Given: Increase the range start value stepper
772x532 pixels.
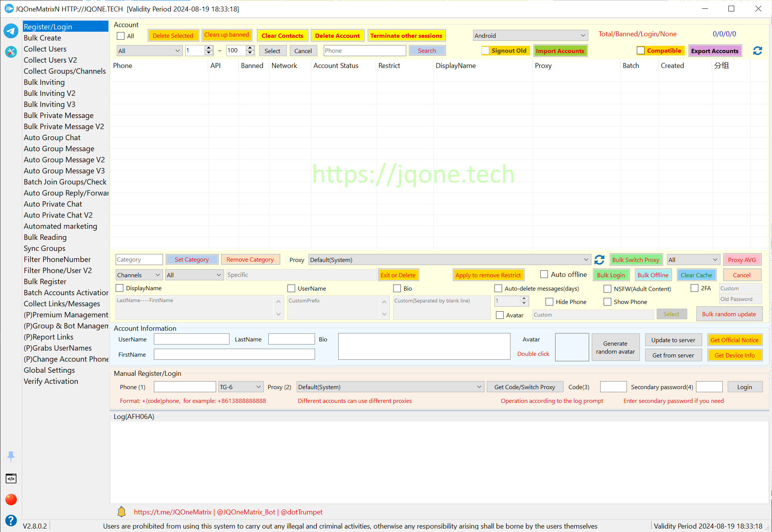Looking at the screenshot, I should click(x=209, y=48).
